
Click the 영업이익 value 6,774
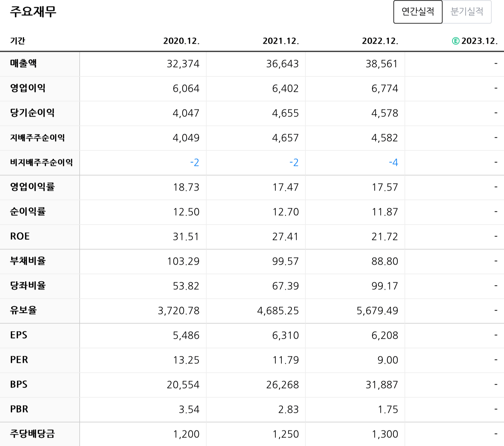(385, 89)
